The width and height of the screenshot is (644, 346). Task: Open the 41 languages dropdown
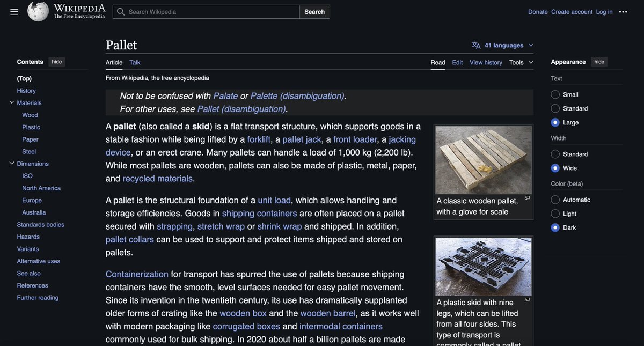click(503, 46)
